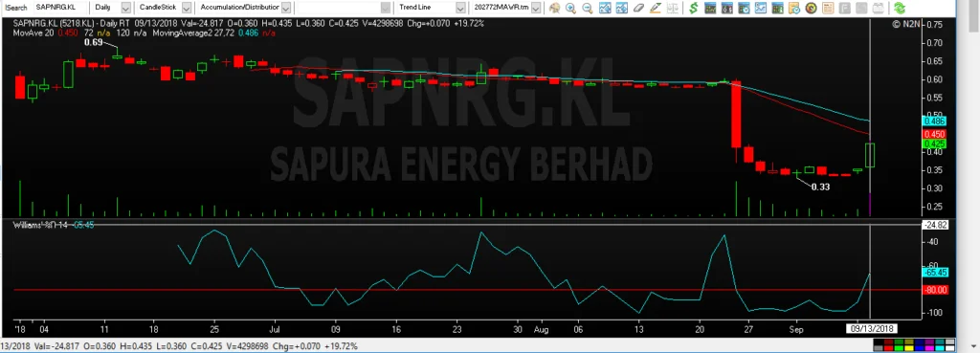Click the green dollar sign icon

click(x=693, y=8)
